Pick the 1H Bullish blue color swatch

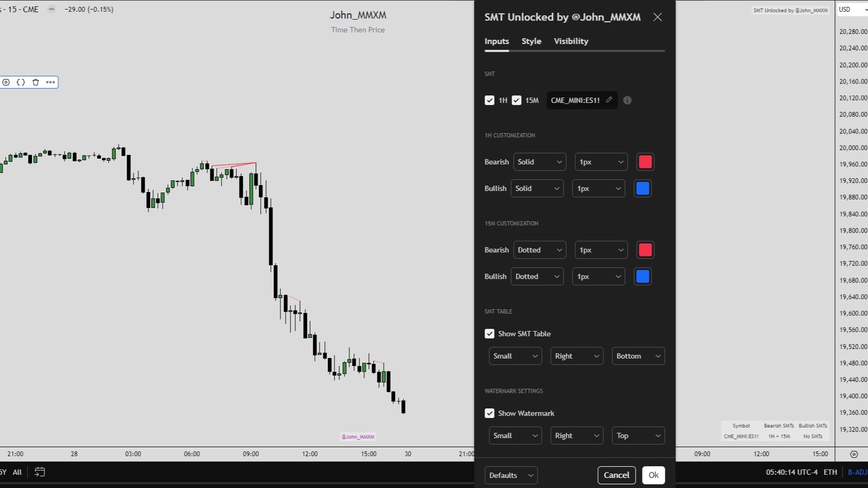[x=643, y=188]
